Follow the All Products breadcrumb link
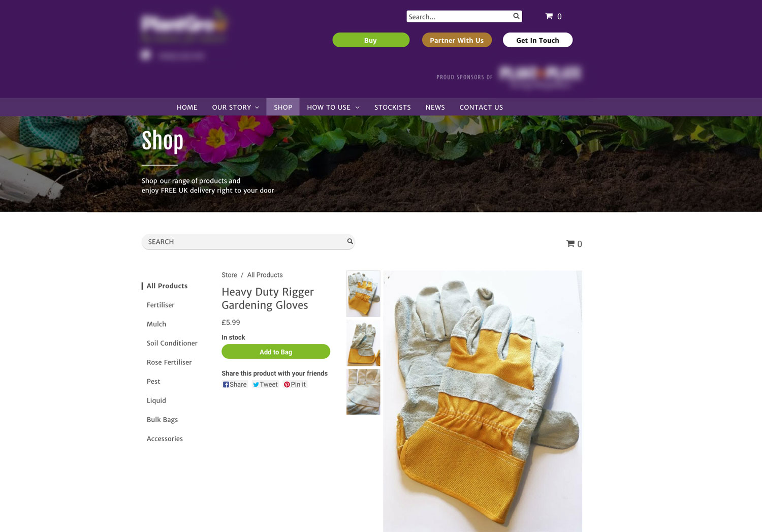 tap(265, 275)
